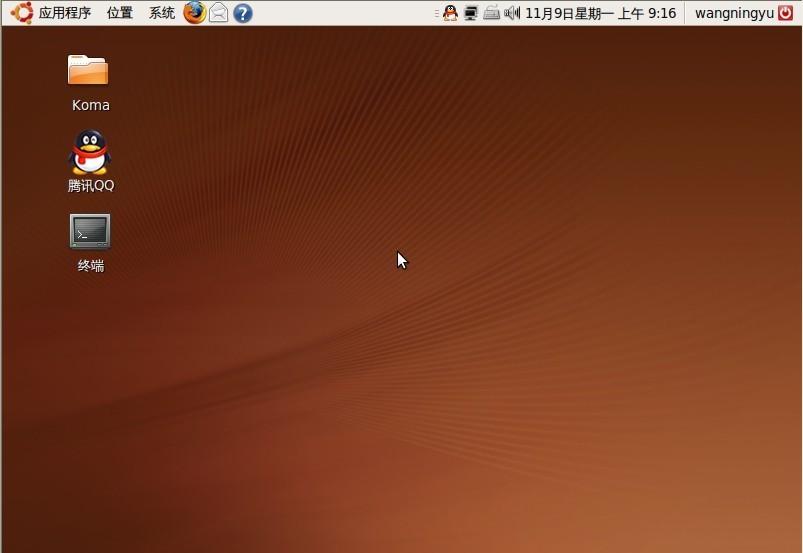Click the red power shutdown icon
This screenshot has height=553, width=803.
coord(785,13)
